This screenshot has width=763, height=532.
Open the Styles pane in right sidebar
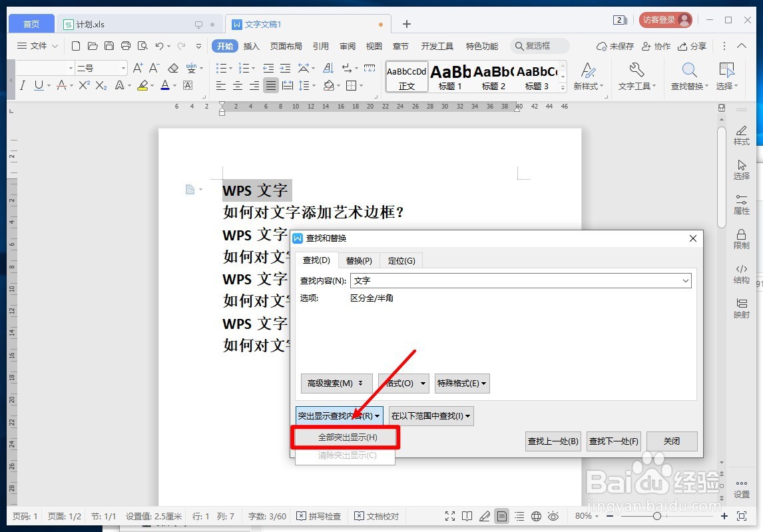point(742,135)
